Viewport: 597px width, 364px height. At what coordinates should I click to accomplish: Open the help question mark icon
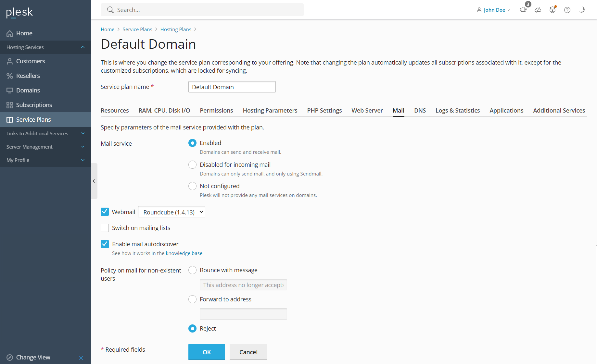[567, 10]
